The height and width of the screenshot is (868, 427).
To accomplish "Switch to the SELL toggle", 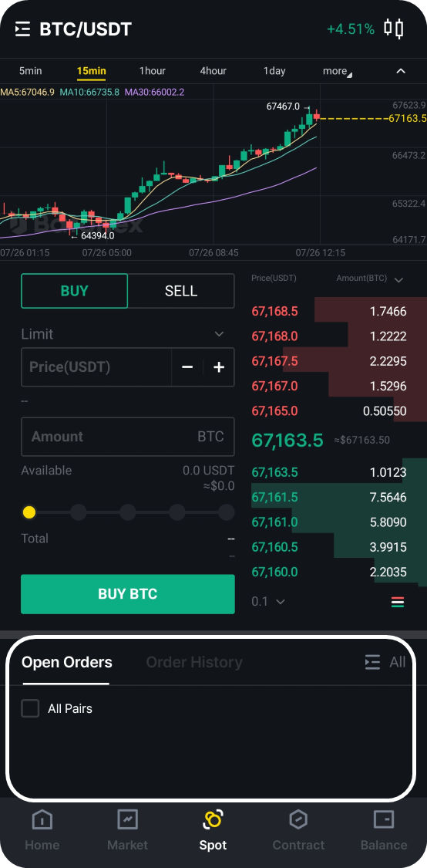I will pyautogui.click(x=181, y=291).
